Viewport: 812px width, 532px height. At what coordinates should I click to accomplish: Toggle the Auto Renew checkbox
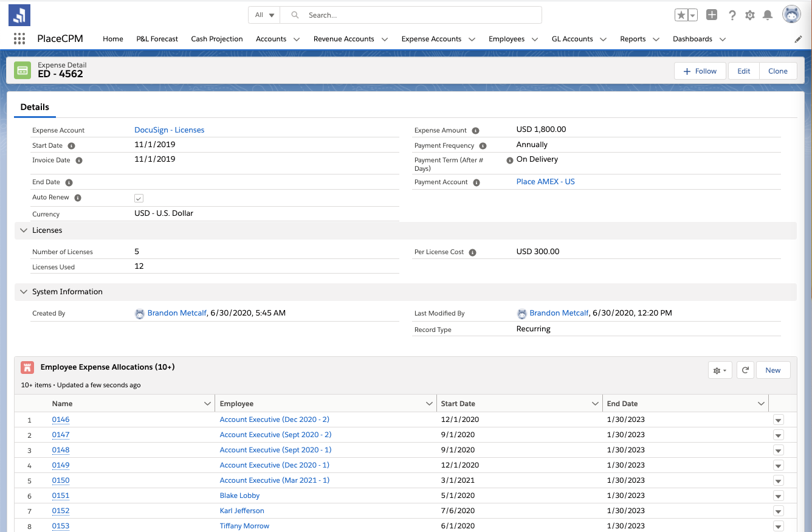(x=139, y=198)
